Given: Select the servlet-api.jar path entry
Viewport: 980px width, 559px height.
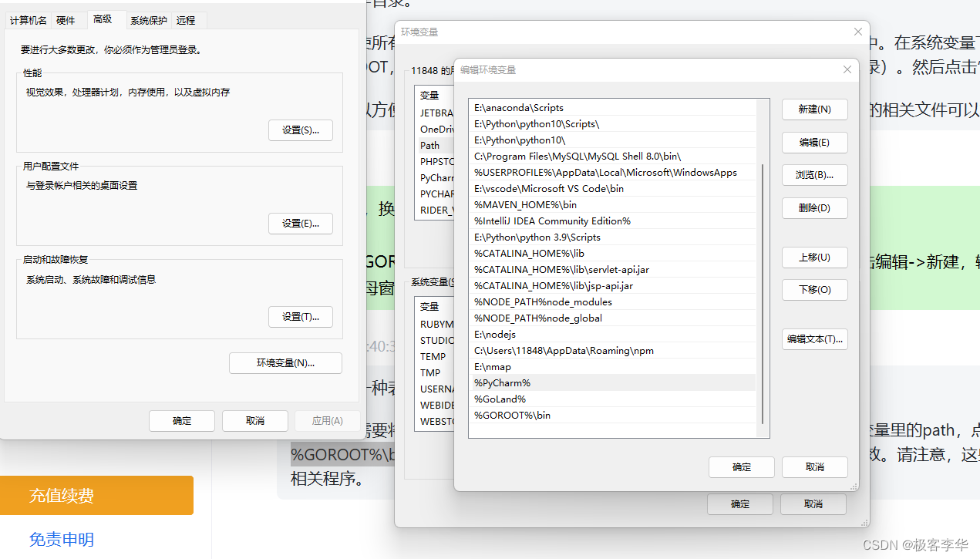Looking at the screenshot, I should point(612,270).
